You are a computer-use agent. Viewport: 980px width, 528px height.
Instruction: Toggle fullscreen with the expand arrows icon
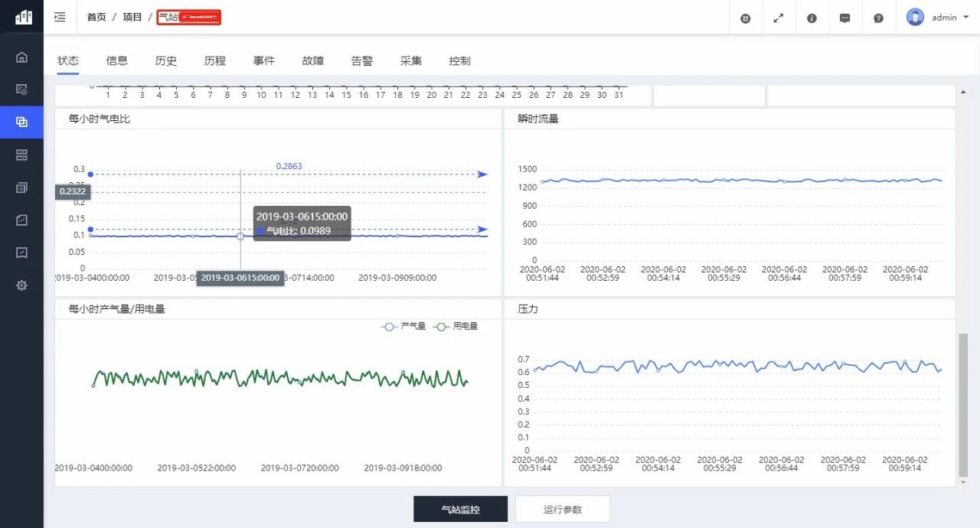click(x=779, y=18)
